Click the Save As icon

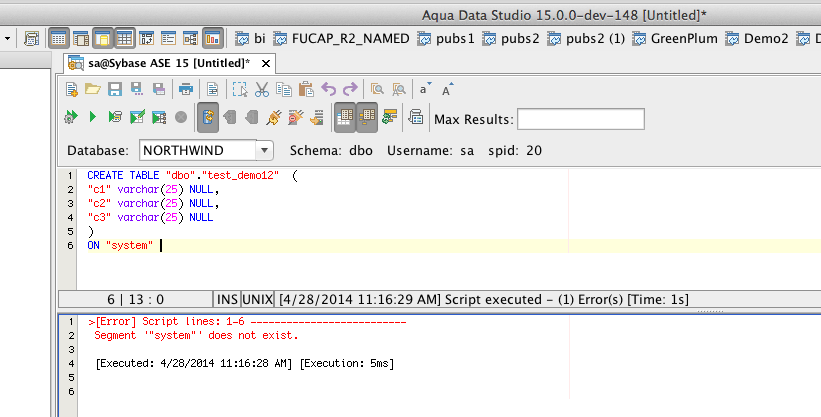[x=137, y=90]
